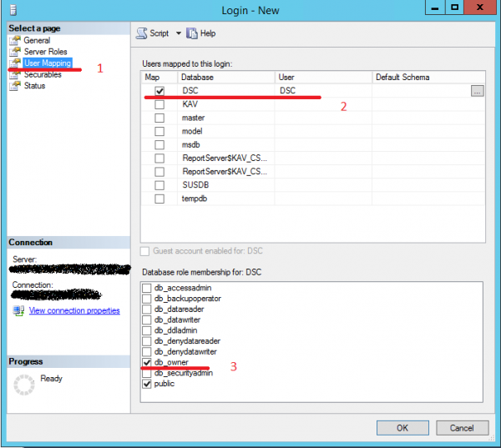Open the Server Roles page icon
Image resolution: width=501 pixels, height=448 pixels.
pyautogui.click(x=14, y=52)
